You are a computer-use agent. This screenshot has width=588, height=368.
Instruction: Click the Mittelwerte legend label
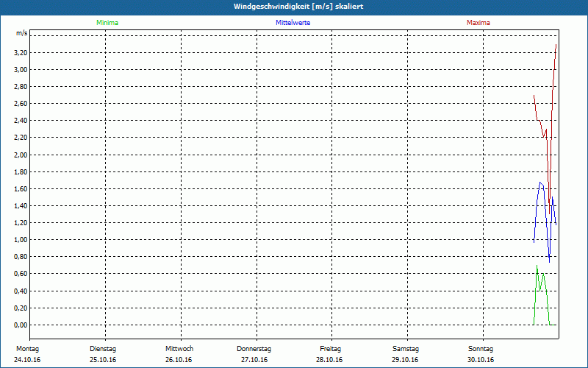[x=293, y=23]
